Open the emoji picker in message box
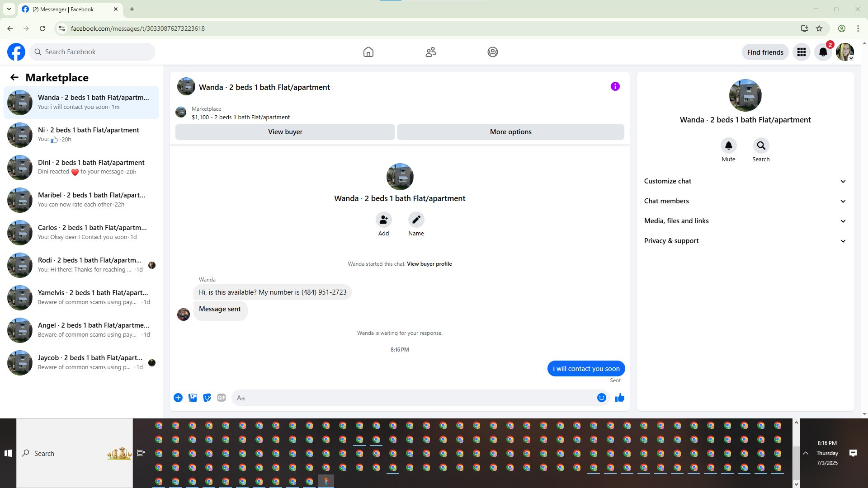Image resolution: width=868 pixels, height=488 pixels. 601,398
